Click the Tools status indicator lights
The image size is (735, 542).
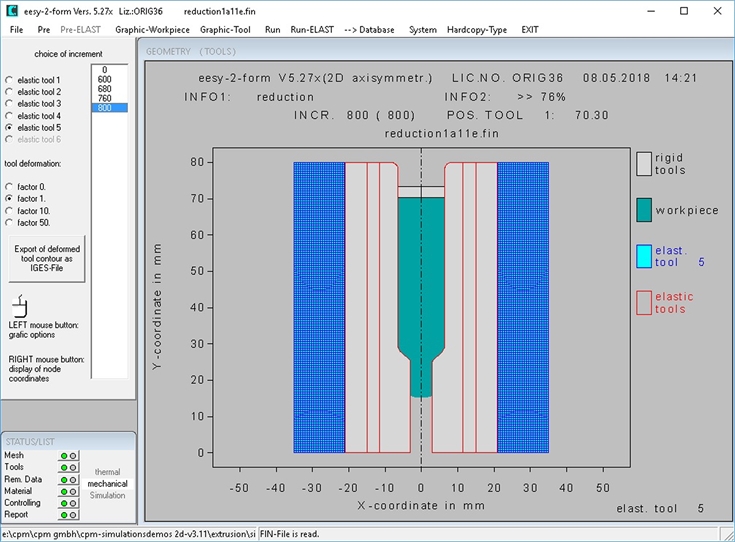pos(68,468)
